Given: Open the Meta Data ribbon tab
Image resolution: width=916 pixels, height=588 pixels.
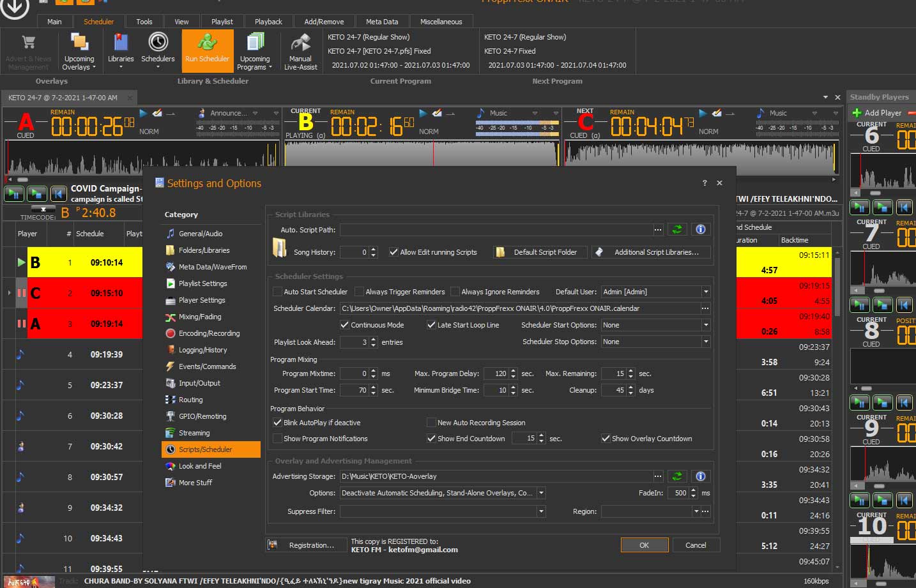Looking at the screenshot, I should coord(382,22).
